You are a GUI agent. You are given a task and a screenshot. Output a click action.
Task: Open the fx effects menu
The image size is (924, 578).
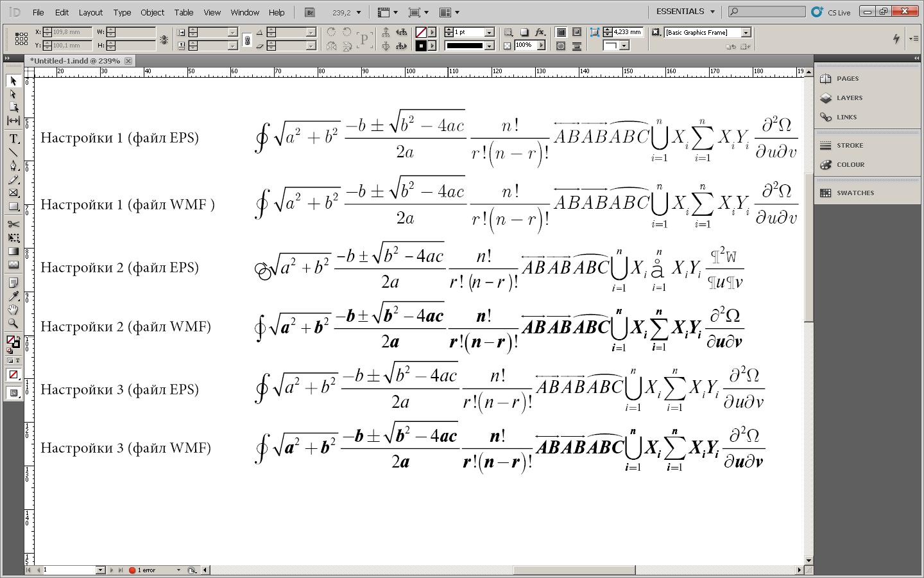tap(540, 32)
